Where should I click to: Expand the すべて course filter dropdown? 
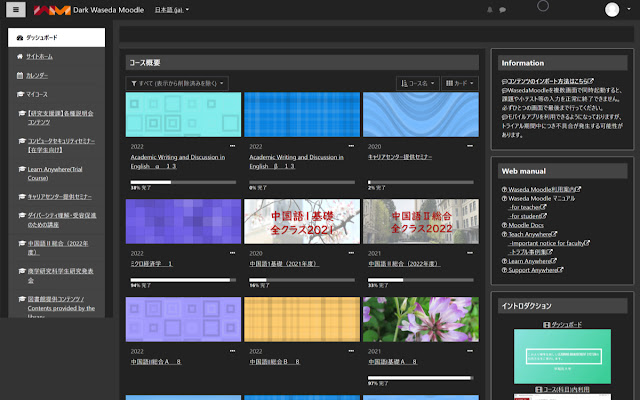click(177, 83)
